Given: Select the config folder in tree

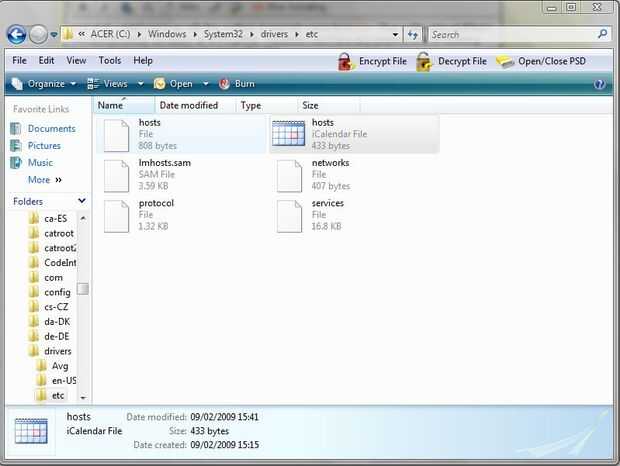Looking at the screenshot, I should coord(50,292).
